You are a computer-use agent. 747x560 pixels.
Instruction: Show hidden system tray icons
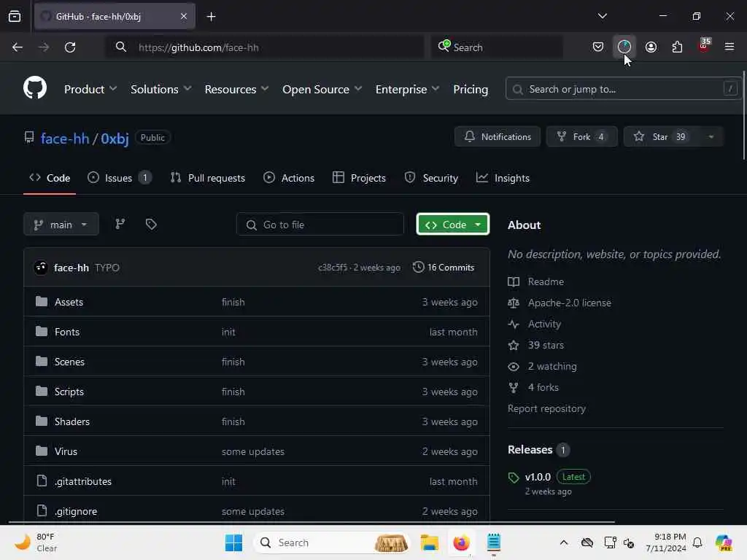pos(564,542)
